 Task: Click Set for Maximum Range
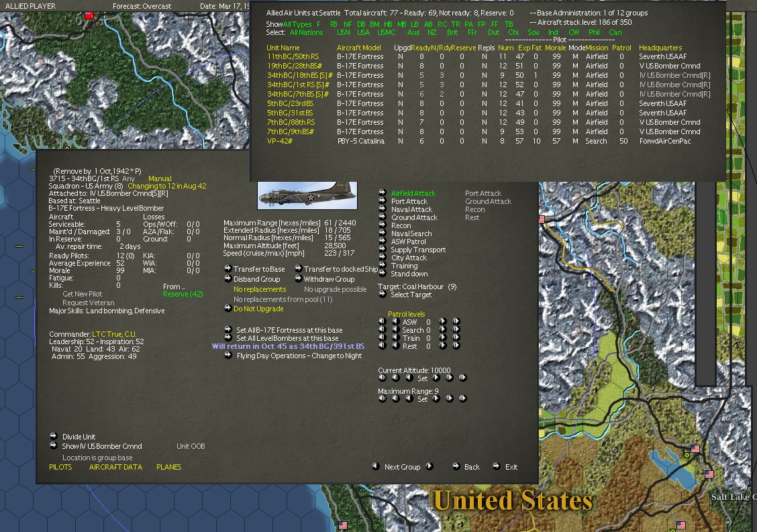coord(422,399)
